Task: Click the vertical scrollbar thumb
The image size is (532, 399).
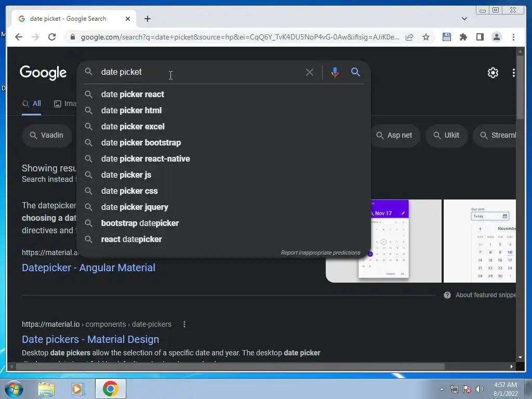Action: coord(520,88)
